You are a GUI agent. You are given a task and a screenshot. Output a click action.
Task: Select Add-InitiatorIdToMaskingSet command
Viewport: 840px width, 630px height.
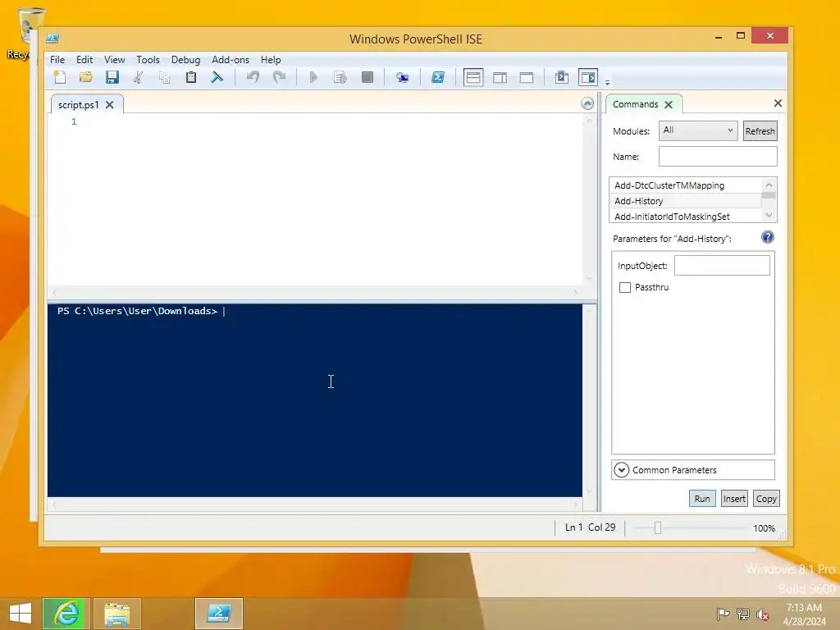(x=686, y=217)
